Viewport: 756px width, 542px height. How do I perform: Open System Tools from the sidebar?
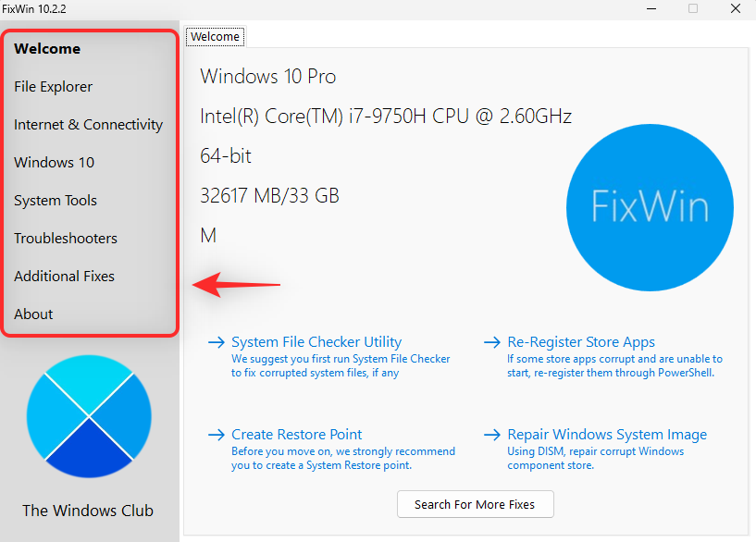(x=55, y=201)
